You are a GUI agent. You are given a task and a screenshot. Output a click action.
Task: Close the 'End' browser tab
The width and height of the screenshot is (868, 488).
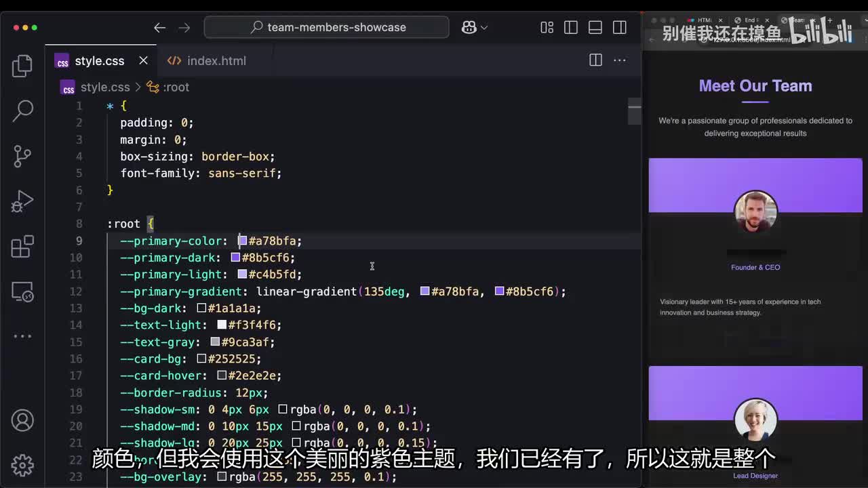768,20
